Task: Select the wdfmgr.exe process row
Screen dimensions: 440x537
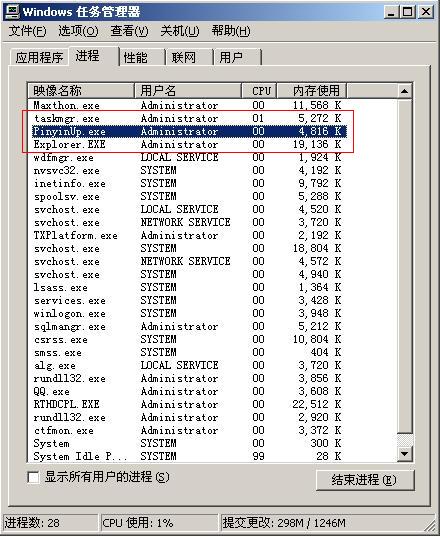Action: coord(187,157)
